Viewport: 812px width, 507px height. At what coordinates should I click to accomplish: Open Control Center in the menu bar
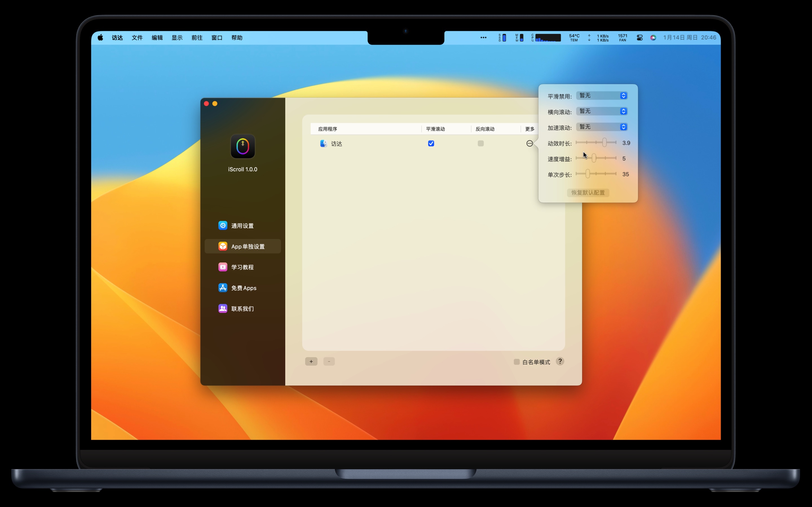[x=639, y=37]
